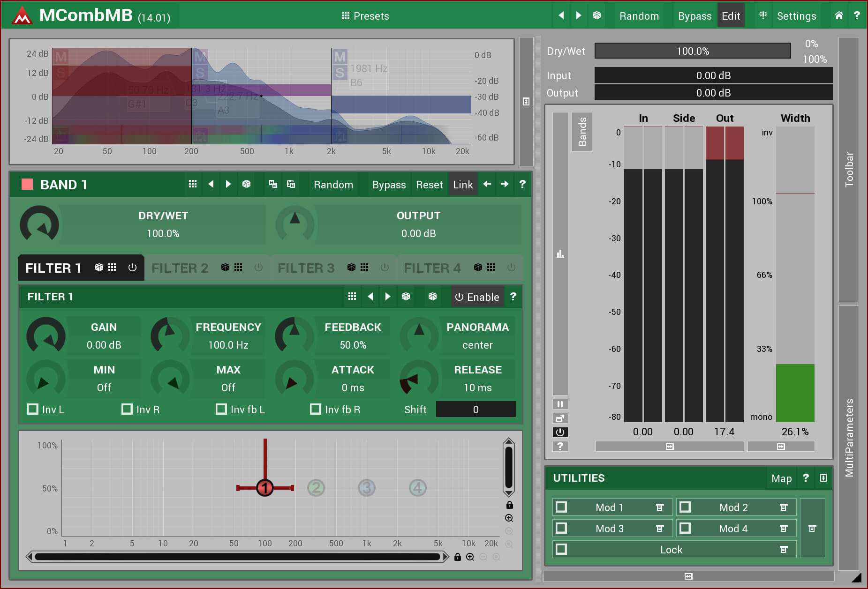This screenshot has height=589, width=868.
Task: Expand the MultiParameters side panel
Action: tap(849, 438)
